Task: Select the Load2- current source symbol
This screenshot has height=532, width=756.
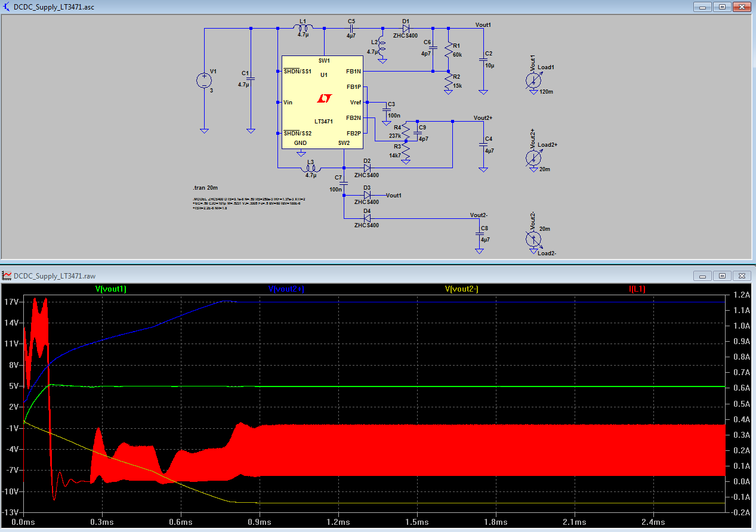Action: tap(533, 239)
